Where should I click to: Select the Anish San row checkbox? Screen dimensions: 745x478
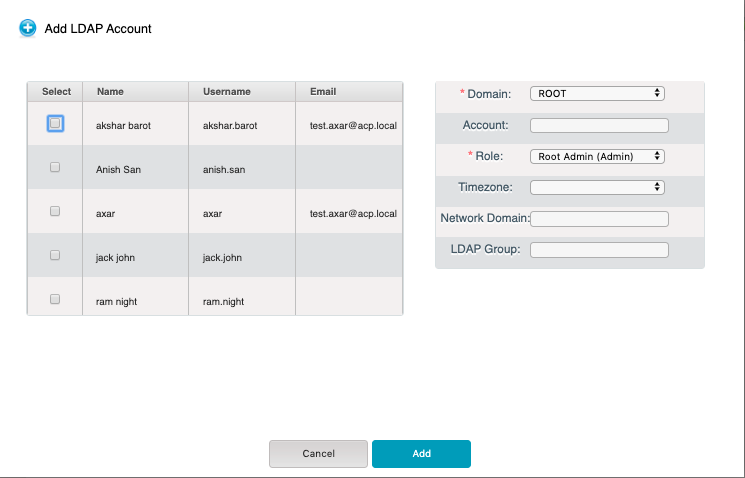(x=55, y=167)
